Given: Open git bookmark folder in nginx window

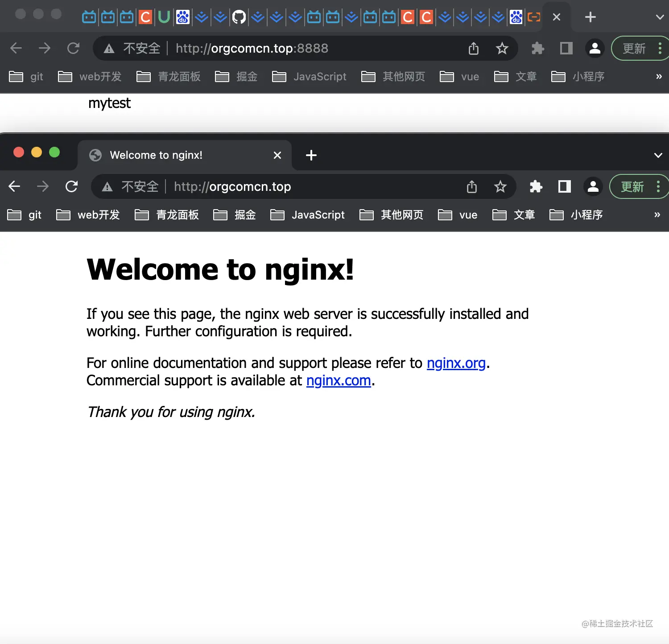Looking at the screenshot, I should tap(25, 215).
